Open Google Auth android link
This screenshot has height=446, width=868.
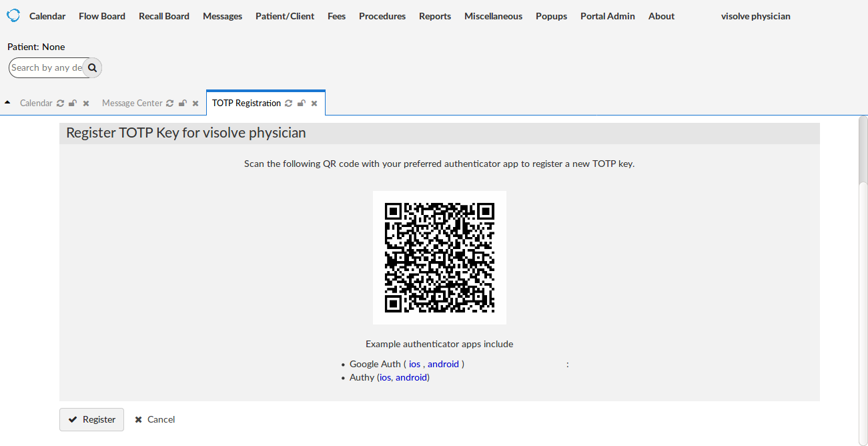[x=443, y=364]
